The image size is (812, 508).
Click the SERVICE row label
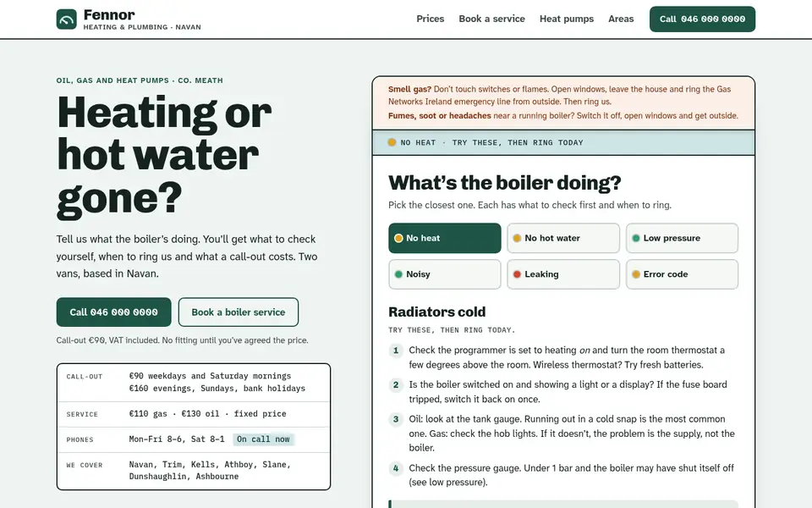tap(82, 414)
